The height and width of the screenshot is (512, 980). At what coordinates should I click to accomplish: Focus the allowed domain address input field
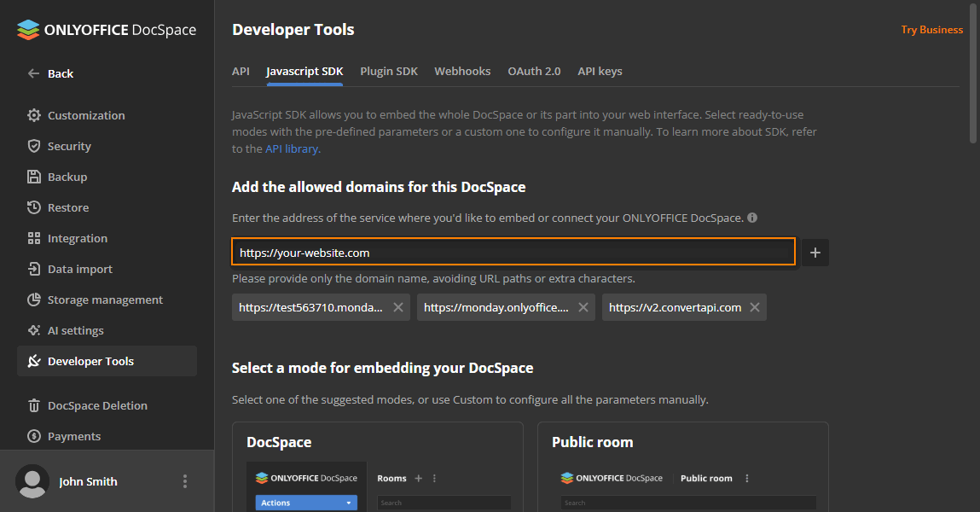[x=513, y=253]
